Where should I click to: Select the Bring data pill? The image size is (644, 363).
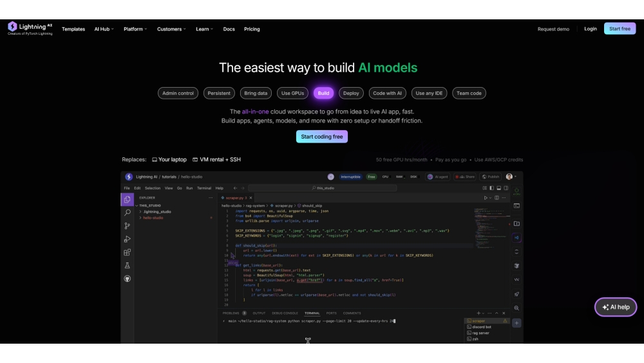pos(256,93)
